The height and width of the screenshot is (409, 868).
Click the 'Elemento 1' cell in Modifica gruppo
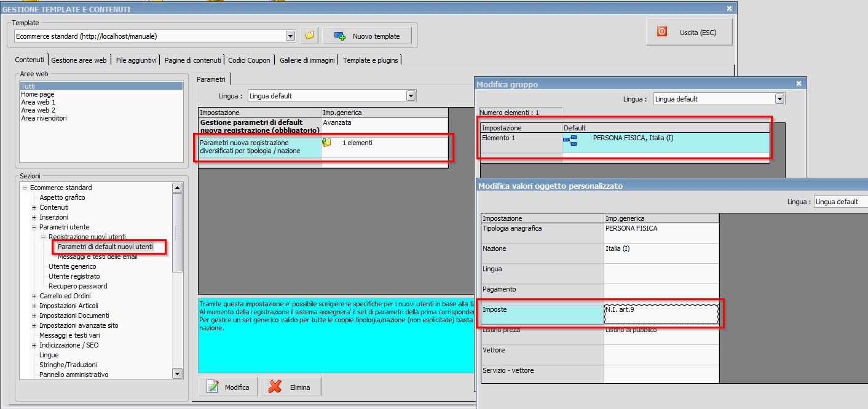[x=521, y=143]
